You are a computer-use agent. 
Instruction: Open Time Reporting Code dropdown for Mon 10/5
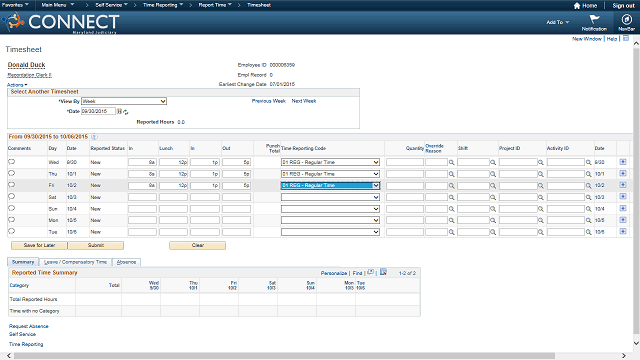[x=330, y=220]
